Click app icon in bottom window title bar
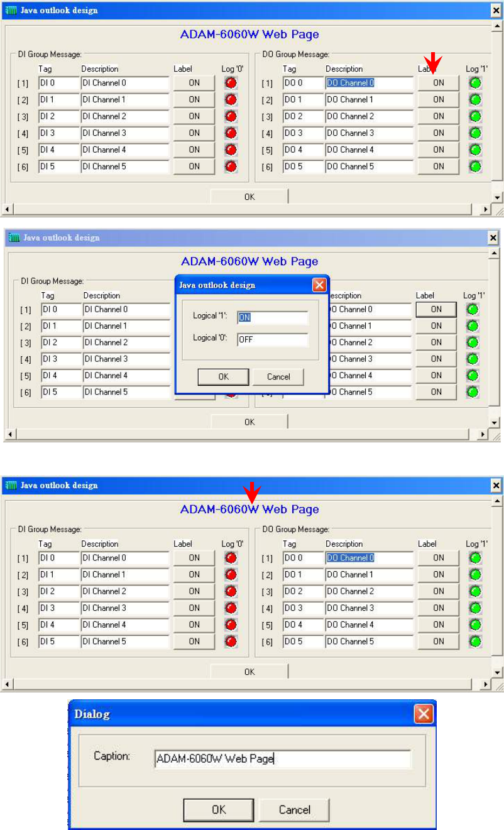 click(11, 485)
